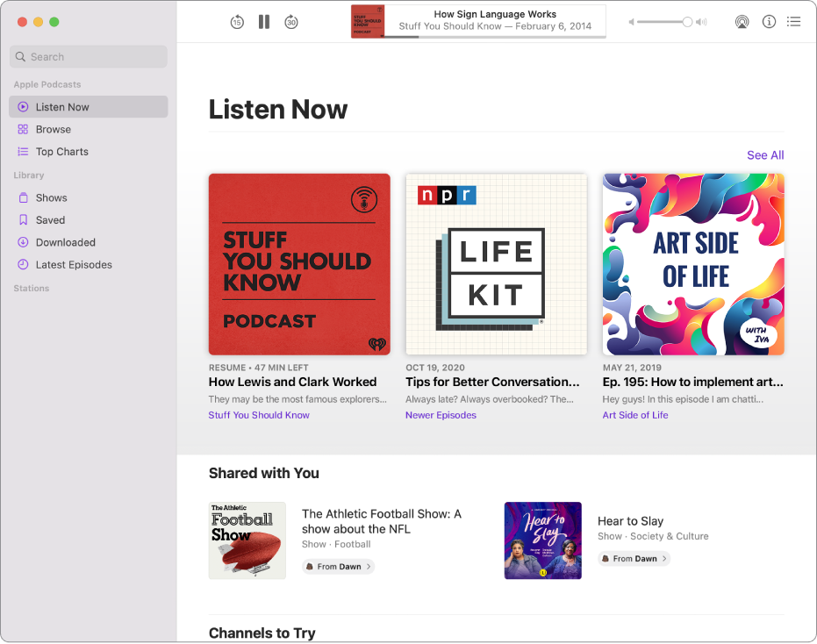
Task: Open Browse in the sidebar
Action: (54, 129)
